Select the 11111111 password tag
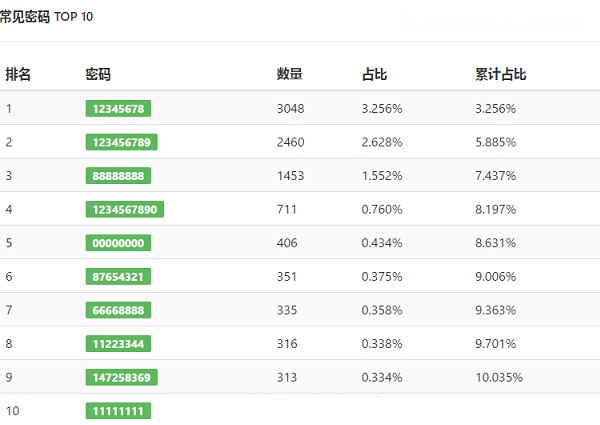The image size is (600, 425). pyautogui.click(x=118, y=411)
